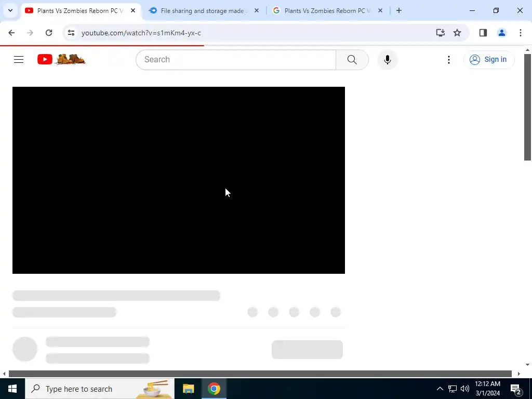Click the scroll left arrow of horizontal scrollbar
The width and height of the screenshot is (532, 399).
click(x=4, y=374)
